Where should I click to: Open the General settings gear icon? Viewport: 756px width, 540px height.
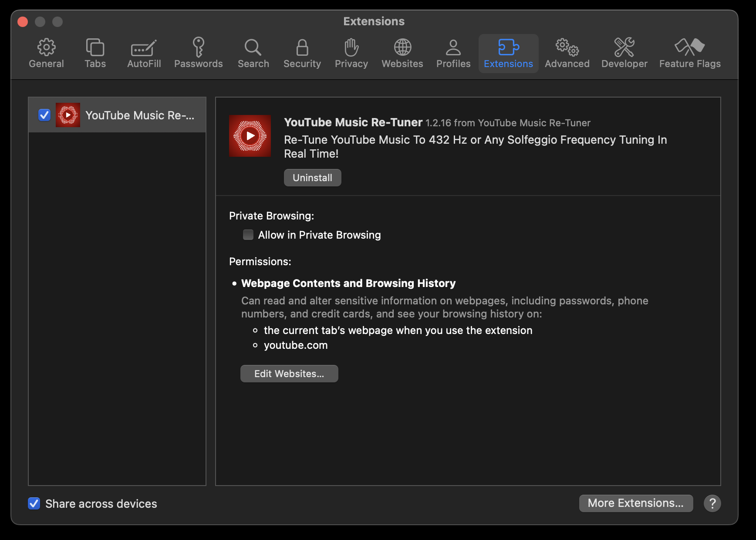tap(46, 47)
